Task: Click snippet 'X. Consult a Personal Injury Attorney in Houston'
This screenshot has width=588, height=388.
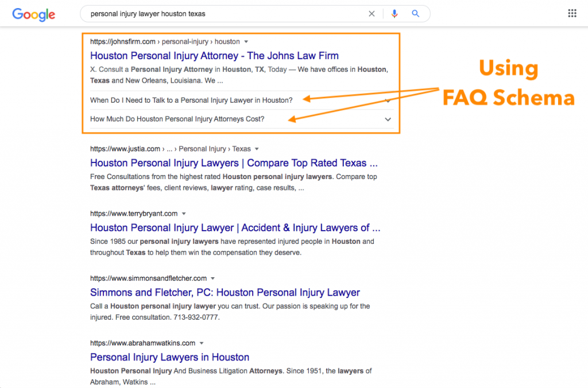Action: coord(239,75)
